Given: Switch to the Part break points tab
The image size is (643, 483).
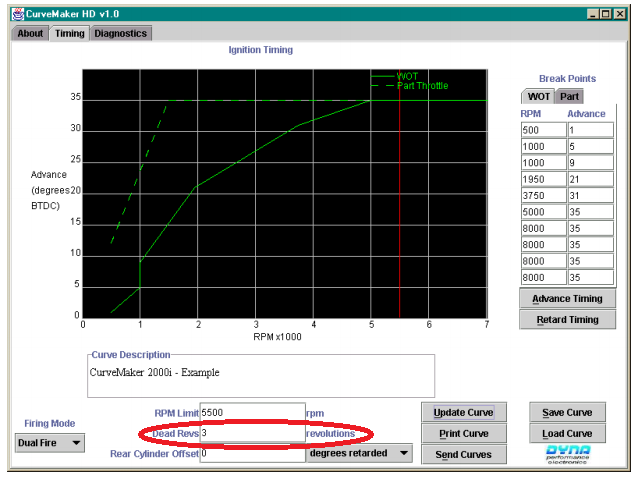Looking at the screenshot, I should pos(568,97).
